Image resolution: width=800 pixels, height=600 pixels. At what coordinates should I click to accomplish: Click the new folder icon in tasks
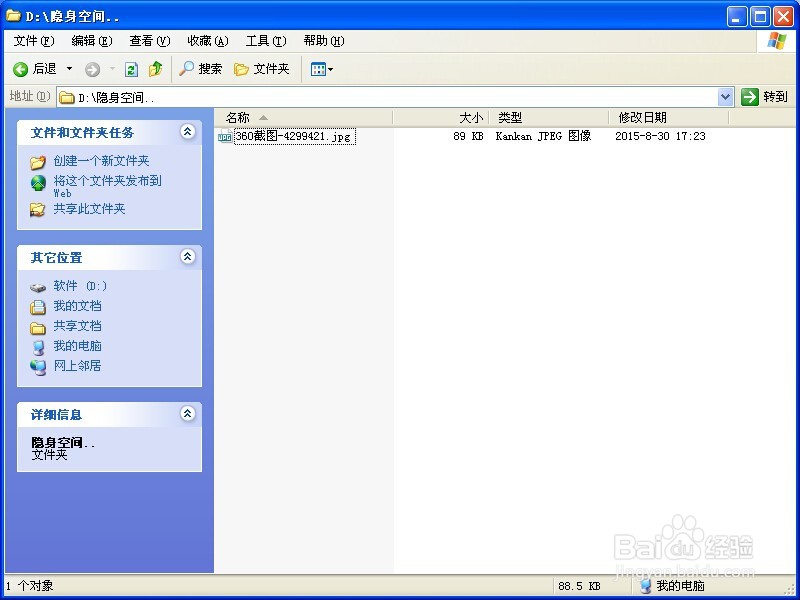tap(38, 162)
